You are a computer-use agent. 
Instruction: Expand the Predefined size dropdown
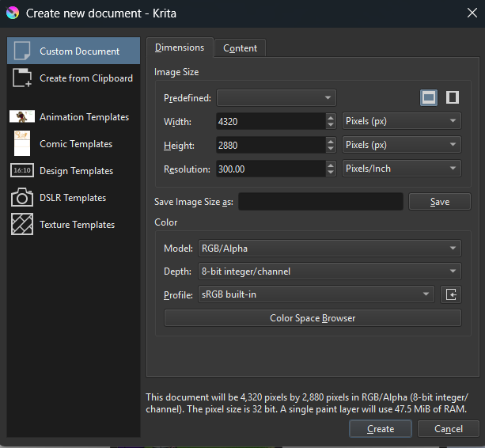[276, 98]
